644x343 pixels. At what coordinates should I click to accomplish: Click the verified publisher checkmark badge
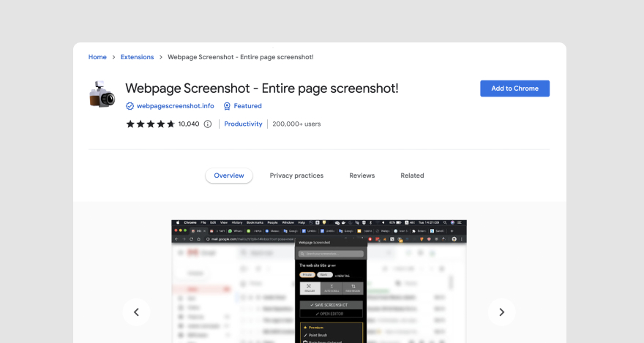coord(130,106)
